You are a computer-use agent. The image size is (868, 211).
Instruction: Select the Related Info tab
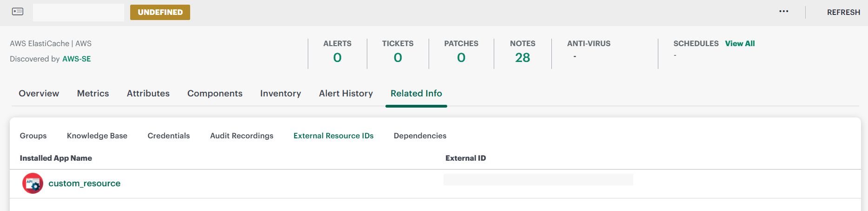coord(416,94)
